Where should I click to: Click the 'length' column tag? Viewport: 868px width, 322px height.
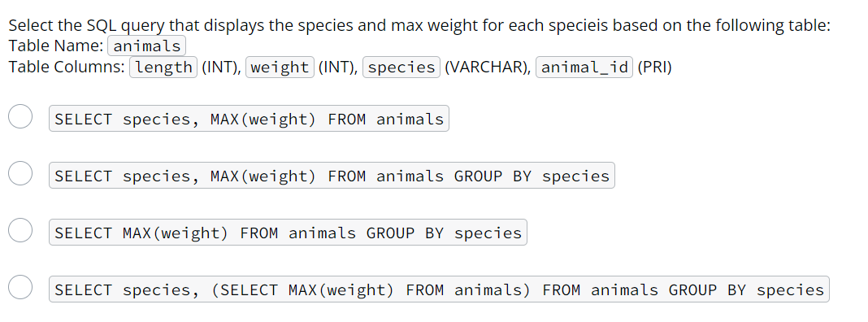coord(163,67)
